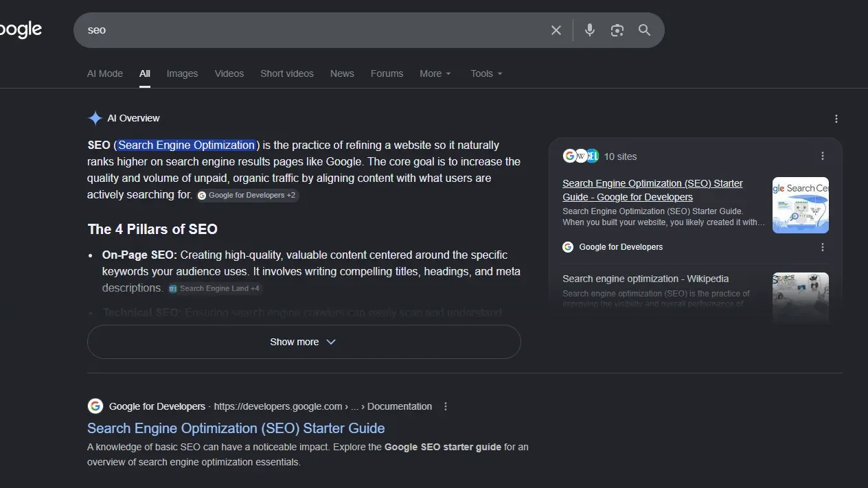Go to the Forums tab
868x488 pixels.
coord(387,73)
